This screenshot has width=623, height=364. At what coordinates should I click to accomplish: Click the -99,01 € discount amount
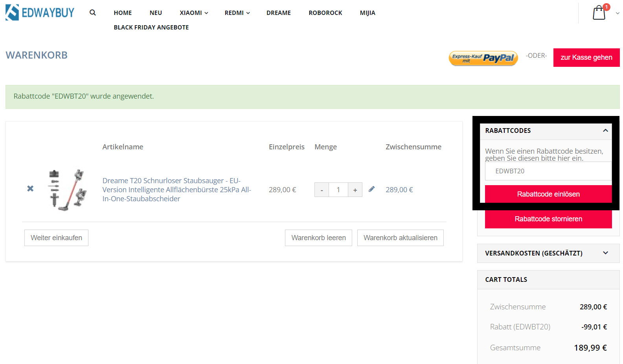[594, 327]
